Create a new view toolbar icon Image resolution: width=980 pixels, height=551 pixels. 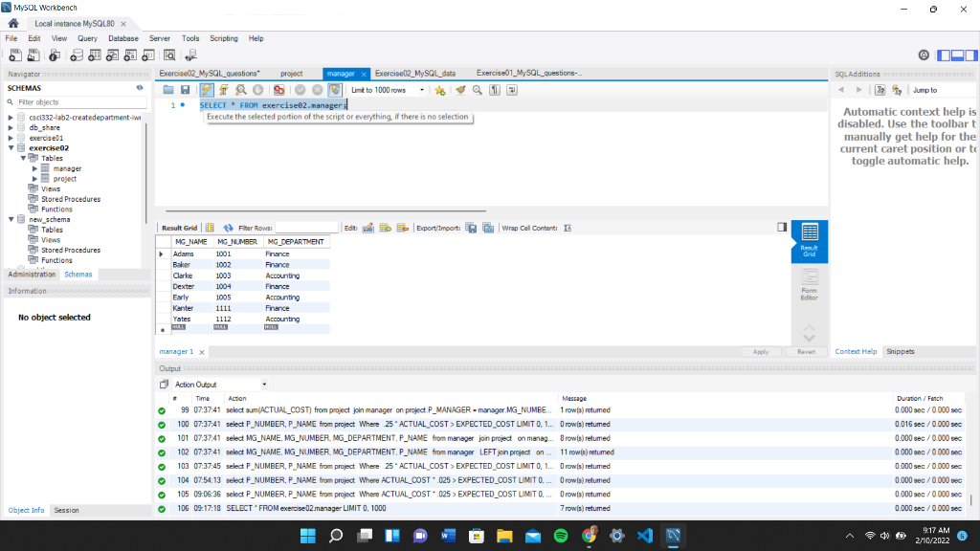click(112, 55)
